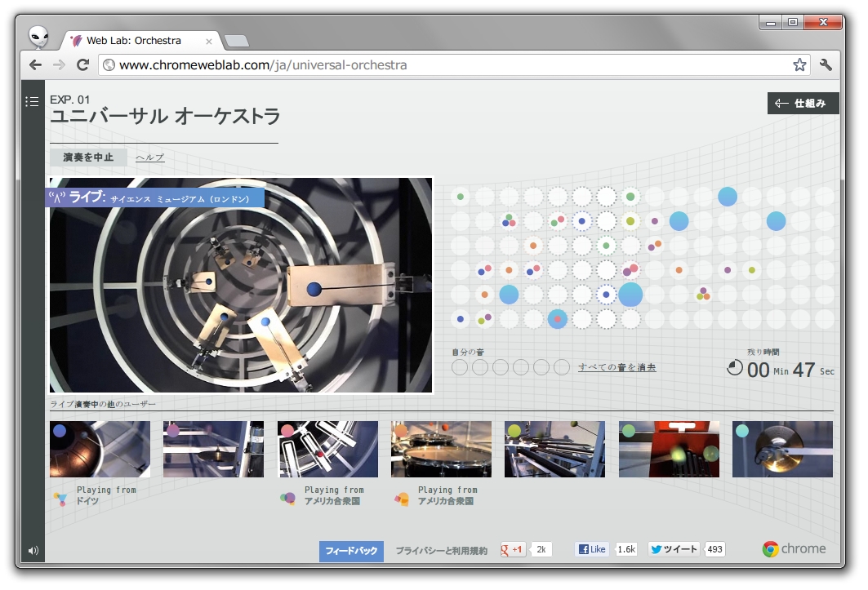Screen dimensions: 868x590
Task: Select the ドイツ player's instrument thumbnail
Action: click(100, 449)
